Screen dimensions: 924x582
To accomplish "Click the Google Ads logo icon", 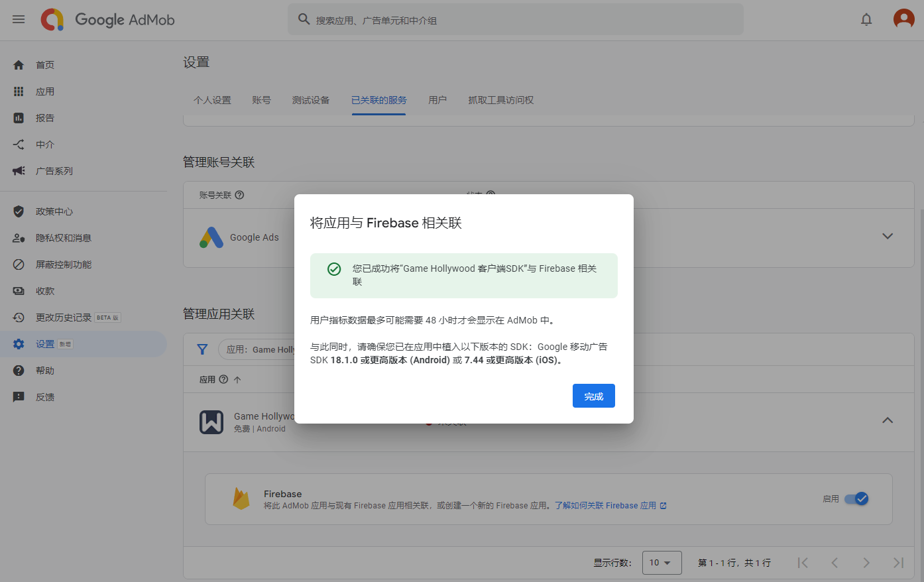I will 211,237.
